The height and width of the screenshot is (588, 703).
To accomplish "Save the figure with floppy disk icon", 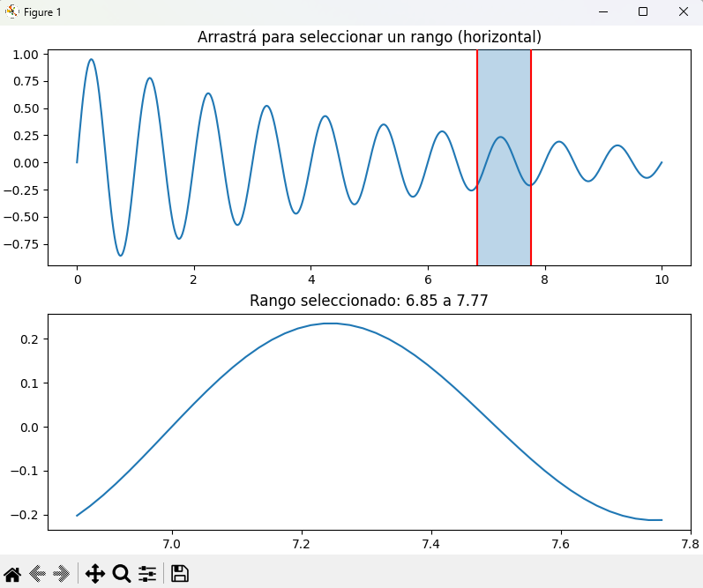I will 180,574.
